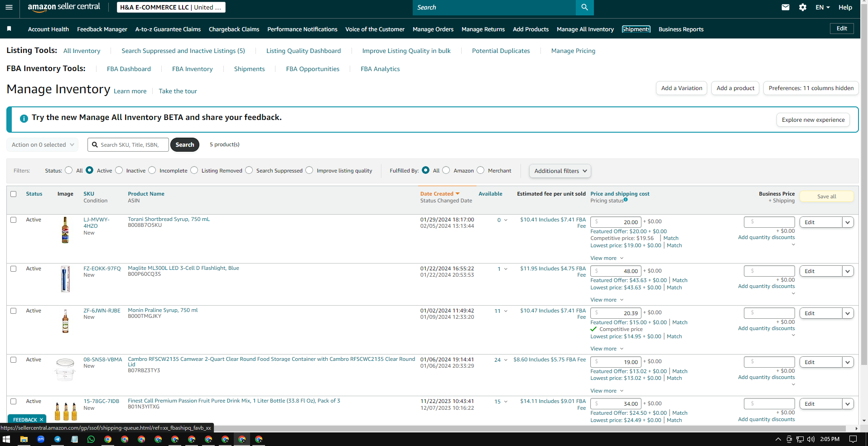Open the Account Health menu item

tap(48, 29)
